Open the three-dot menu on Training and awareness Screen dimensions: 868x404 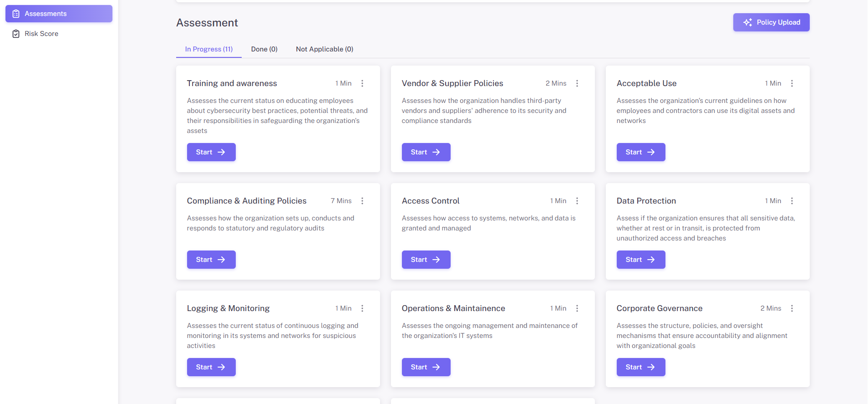pyautogui.click(x=362, y=83)
